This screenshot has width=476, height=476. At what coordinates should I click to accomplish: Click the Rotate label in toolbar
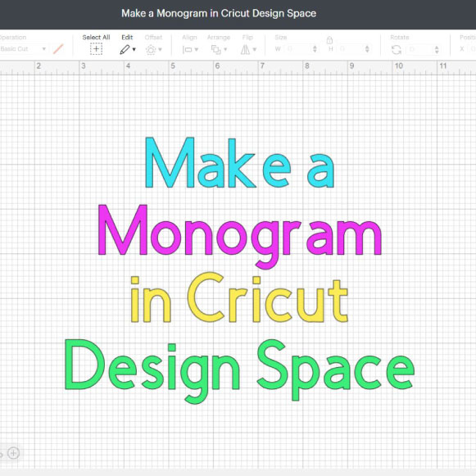click(400, 38)
